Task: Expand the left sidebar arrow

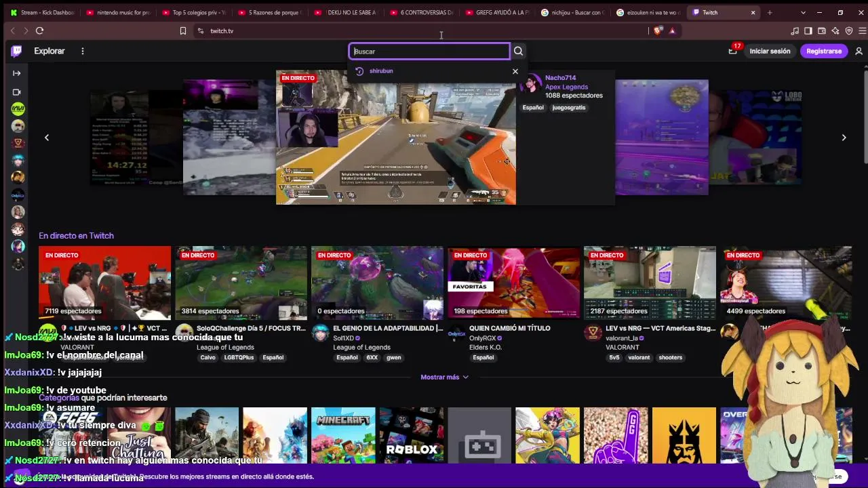Action: click(17, 73)
